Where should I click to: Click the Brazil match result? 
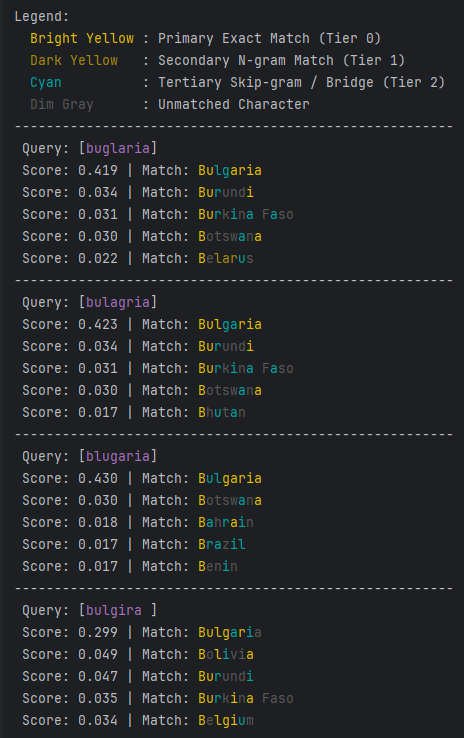coord(222,545)
